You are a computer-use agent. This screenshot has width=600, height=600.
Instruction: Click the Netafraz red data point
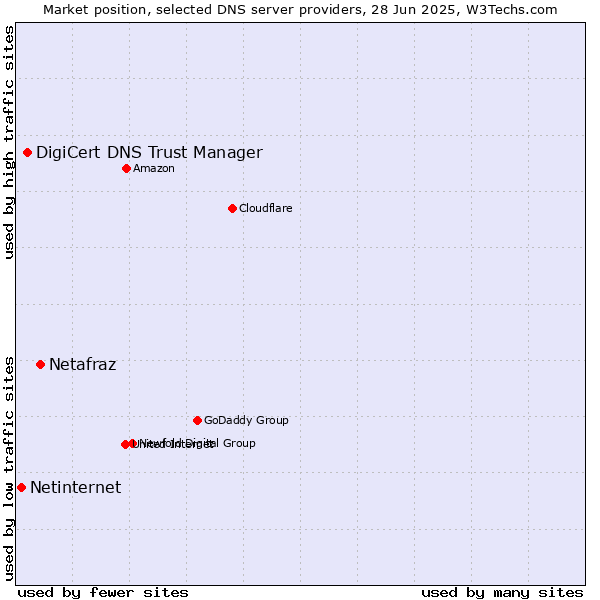click(x=41, y=365)
